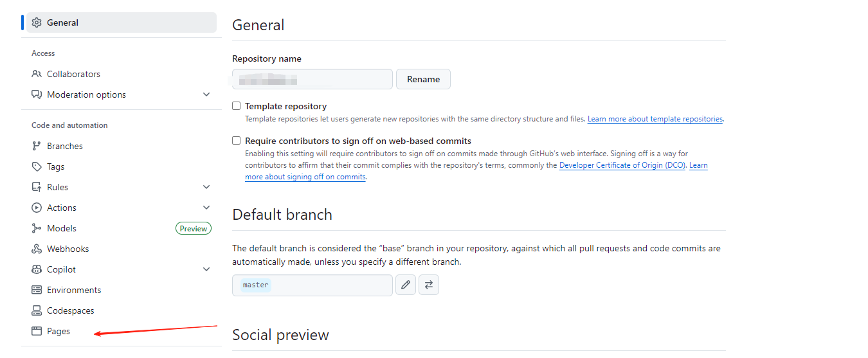
Task: Click the Actions play-circle icon
Action: point(37,208)
